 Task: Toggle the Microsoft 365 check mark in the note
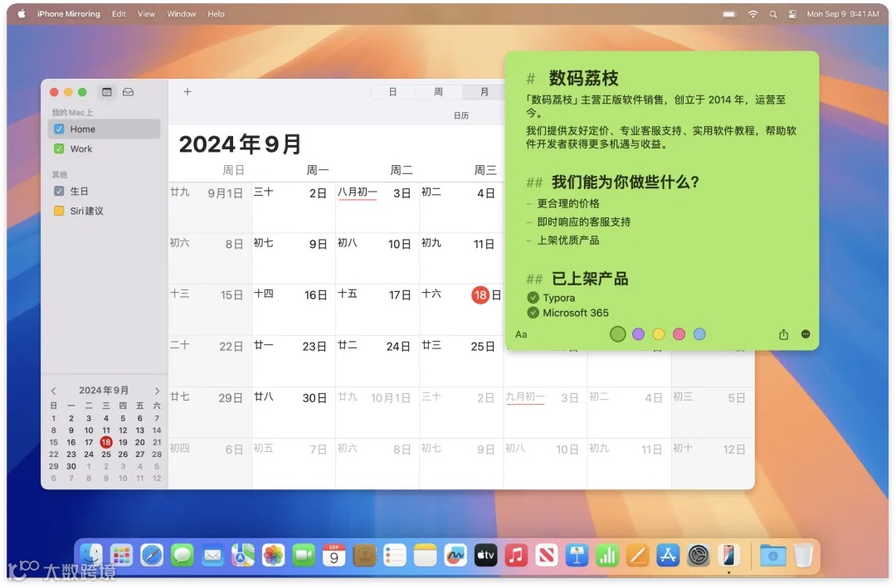[x=533, y=313]
